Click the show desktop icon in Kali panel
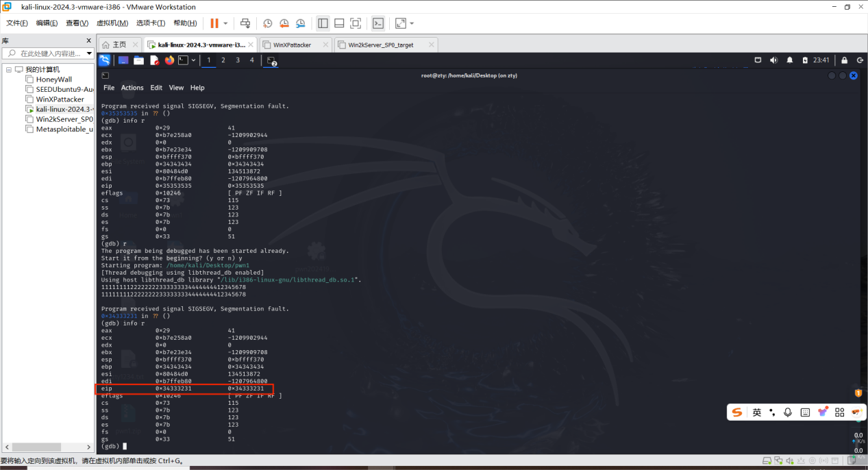This screenshot has width=868, height=470. tap(123, 60)
